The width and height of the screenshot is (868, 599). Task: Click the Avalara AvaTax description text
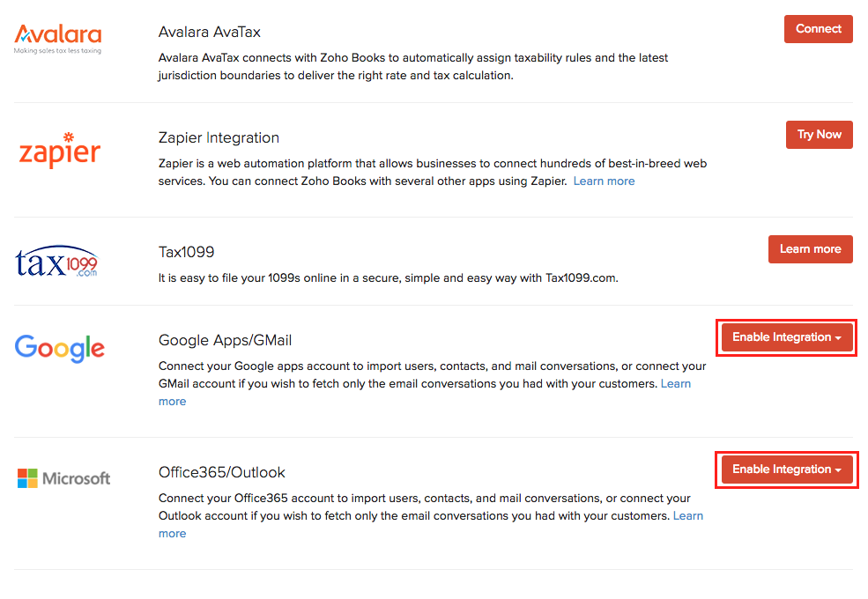[x=412, y=67]
